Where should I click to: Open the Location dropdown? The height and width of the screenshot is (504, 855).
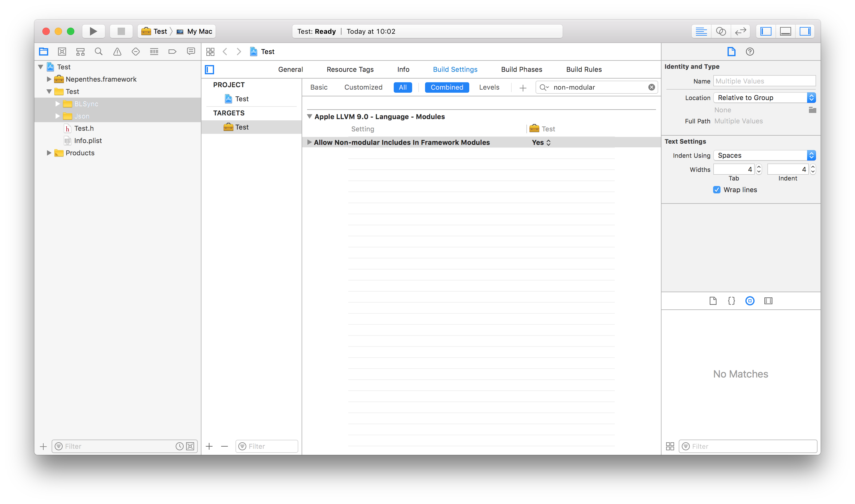pyautogui.click(x=765, y=98)
